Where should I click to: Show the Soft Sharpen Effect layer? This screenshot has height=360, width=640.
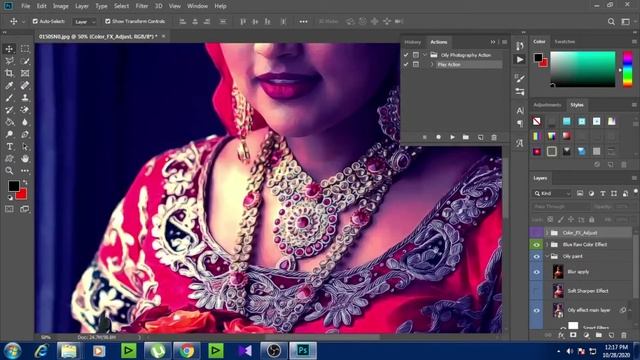click(x=536, y=291)
